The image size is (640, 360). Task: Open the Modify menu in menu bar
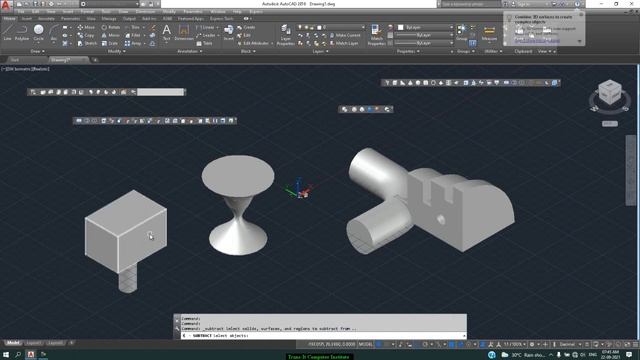169,12
